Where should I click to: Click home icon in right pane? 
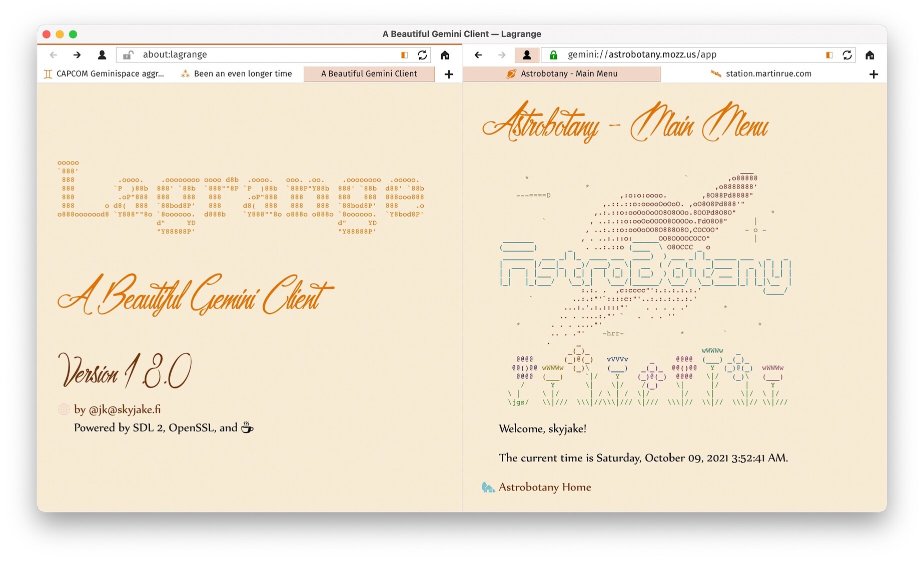pos(869,55)
